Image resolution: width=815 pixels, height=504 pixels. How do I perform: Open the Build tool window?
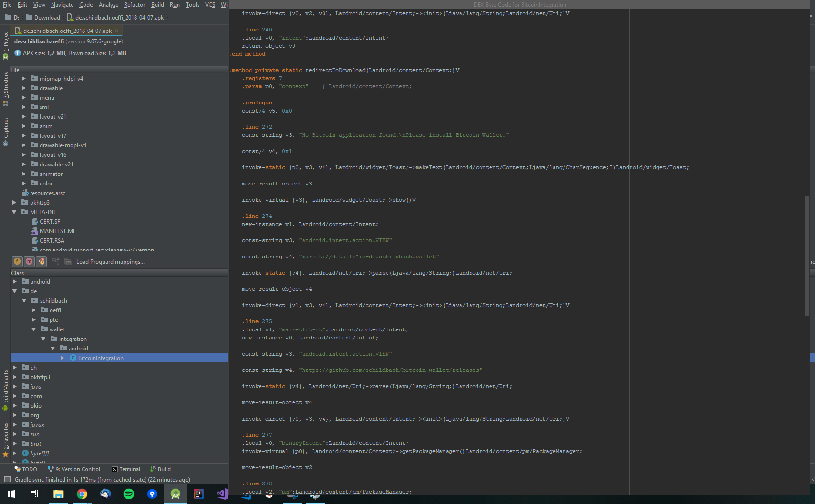[161, 469]
